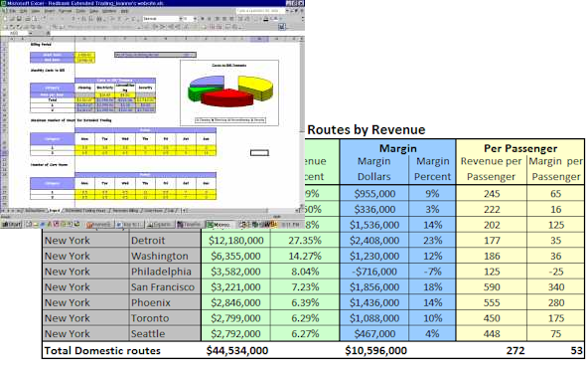Click the '590' revenue per passenger cell
This screenshot has width=588, height=368.
(492, 287)
